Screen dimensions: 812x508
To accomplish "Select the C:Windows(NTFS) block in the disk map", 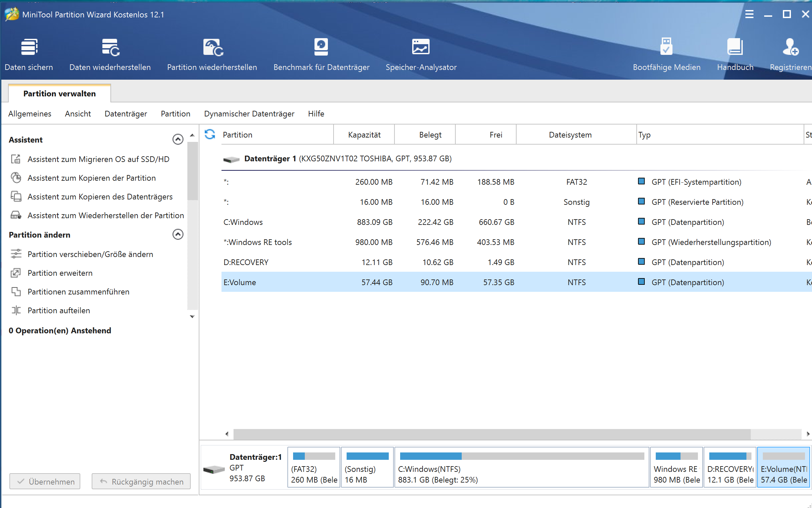I will pos(521,467).
